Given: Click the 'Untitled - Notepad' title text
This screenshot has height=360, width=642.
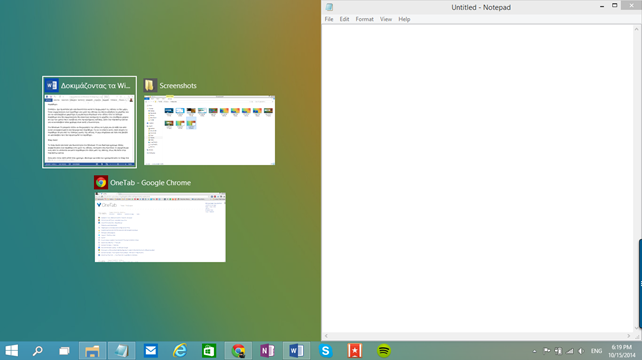Looking at the screenshot, I should click(481, 7).
